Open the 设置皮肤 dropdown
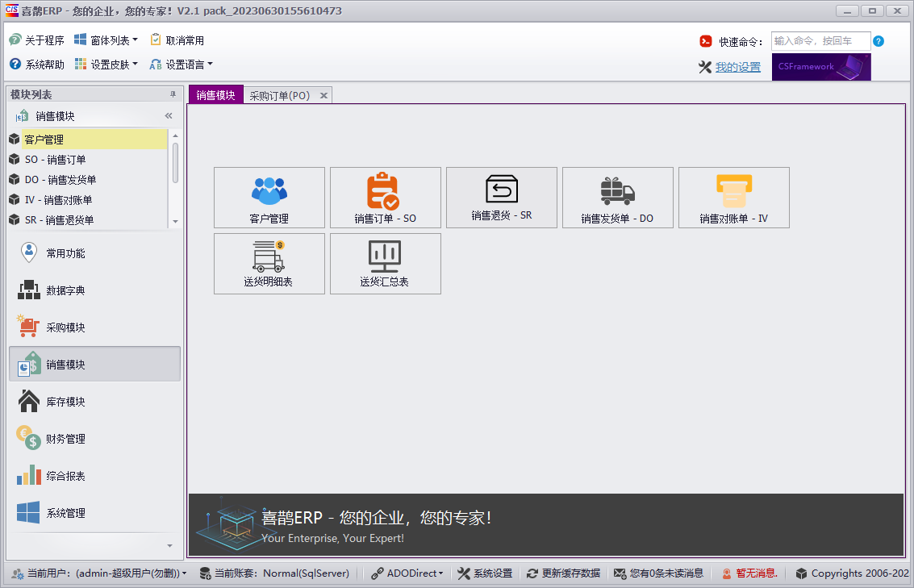This screenshot has height=588, width=914. pos(110,64)
